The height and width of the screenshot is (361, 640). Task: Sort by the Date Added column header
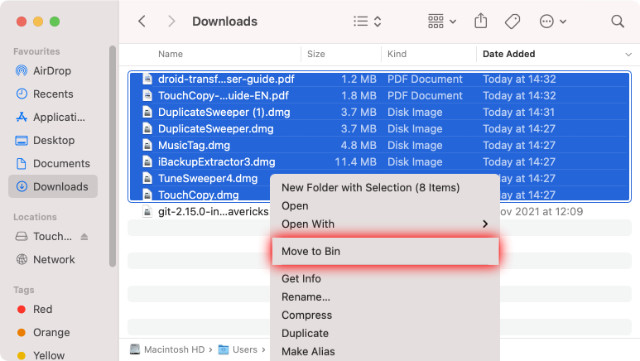point(509,54)
